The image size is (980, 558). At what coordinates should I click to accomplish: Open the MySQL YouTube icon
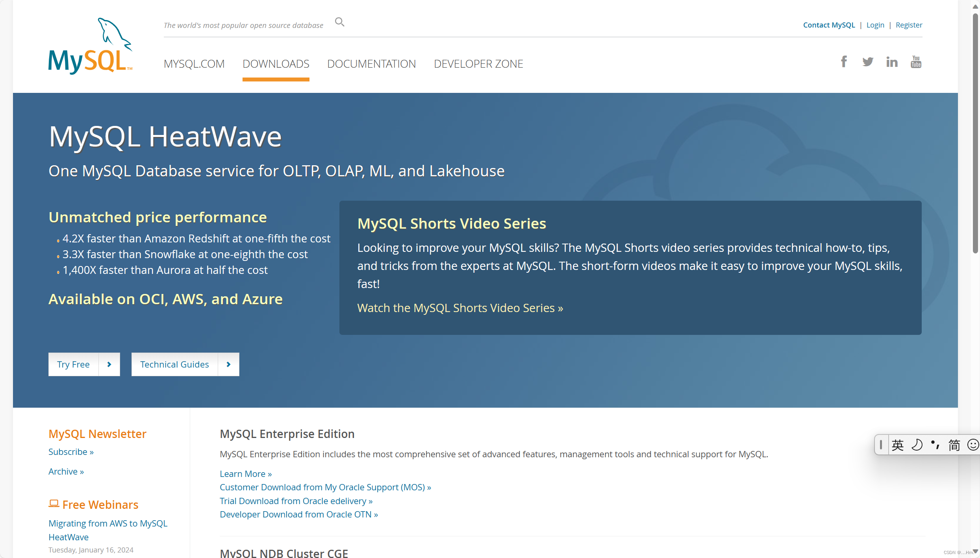pos(916,62)
